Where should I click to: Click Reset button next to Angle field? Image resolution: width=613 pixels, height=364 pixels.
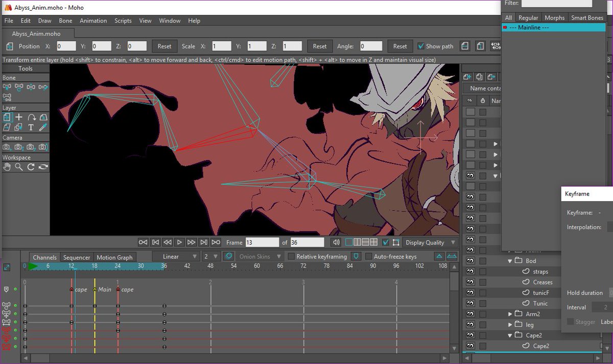coord(400,46)
